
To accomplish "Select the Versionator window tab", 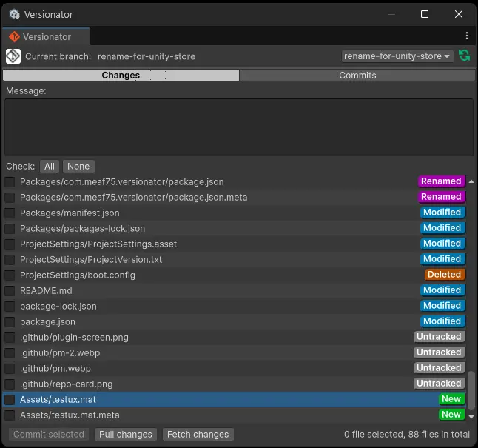I will [46, 37].
